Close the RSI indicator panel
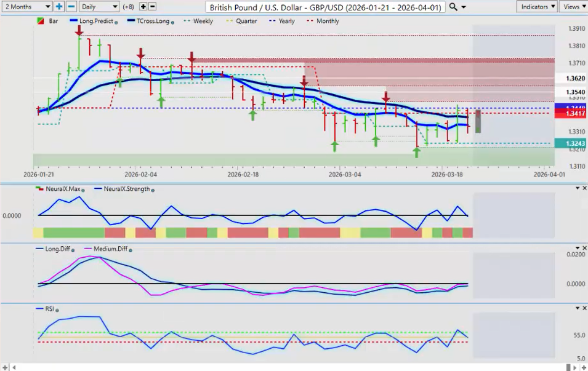Viewport: 588px width, 371px height. coord(584,308)
